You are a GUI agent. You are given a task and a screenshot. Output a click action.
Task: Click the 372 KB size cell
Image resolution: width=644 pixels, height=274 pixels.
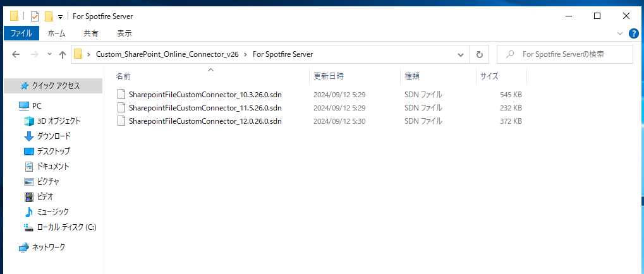[x=511, y=121]
